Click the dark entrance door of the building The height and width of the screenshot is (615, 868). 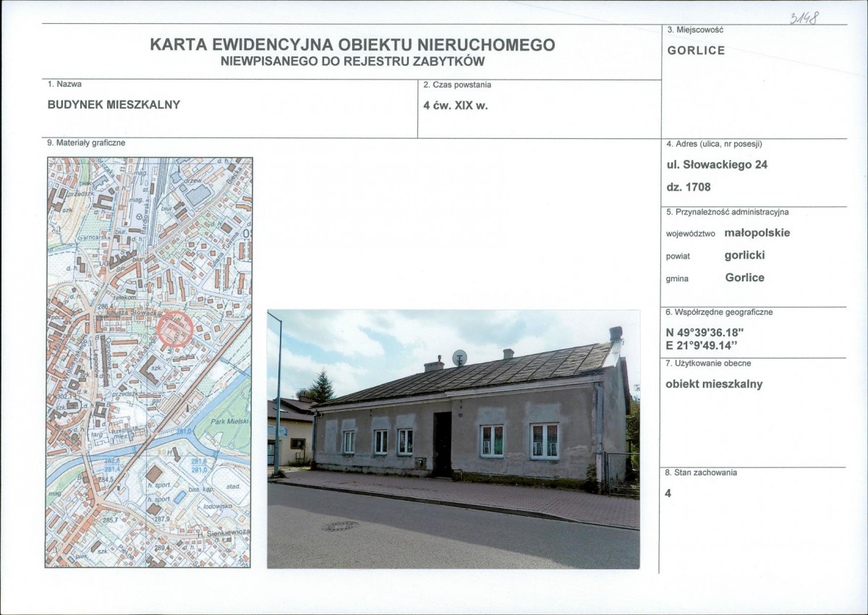click(x=442, y=445)
